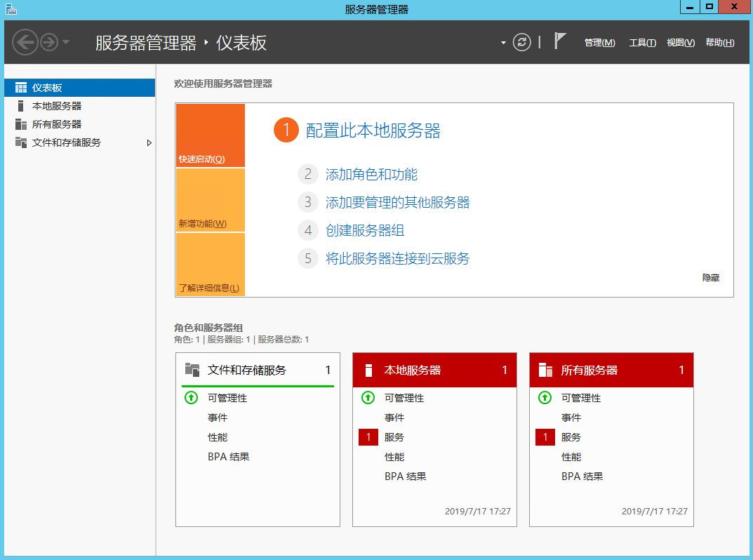
Task: Click the 仪表板 icon in sidebar
Action: tap(21, 88)
